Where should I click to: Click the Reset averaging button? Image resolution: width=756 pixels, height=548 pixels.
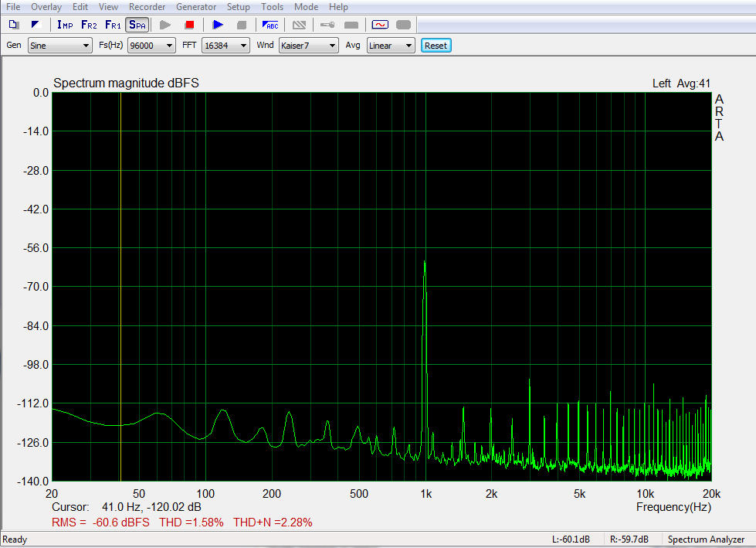[x=436, y=46]
